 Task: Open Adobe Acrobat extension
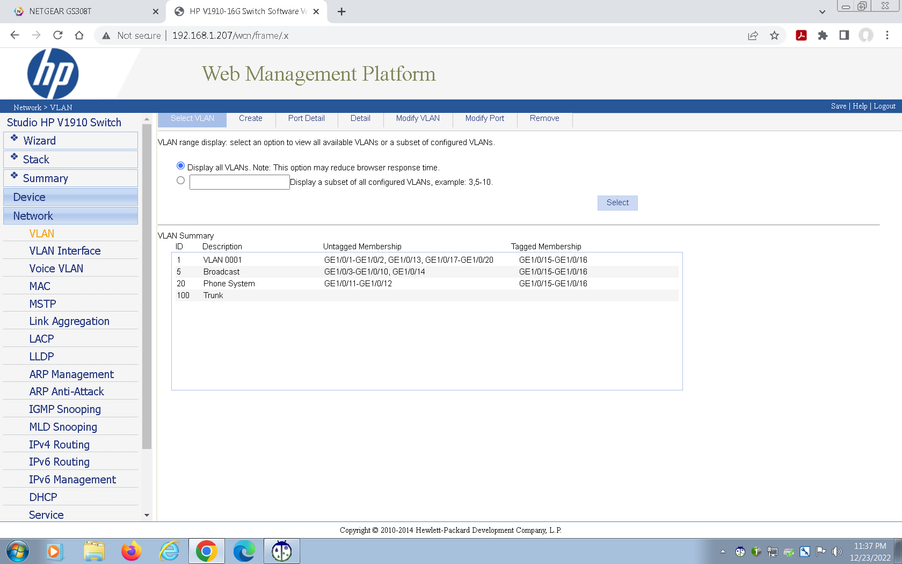click(x=801, y=36)
